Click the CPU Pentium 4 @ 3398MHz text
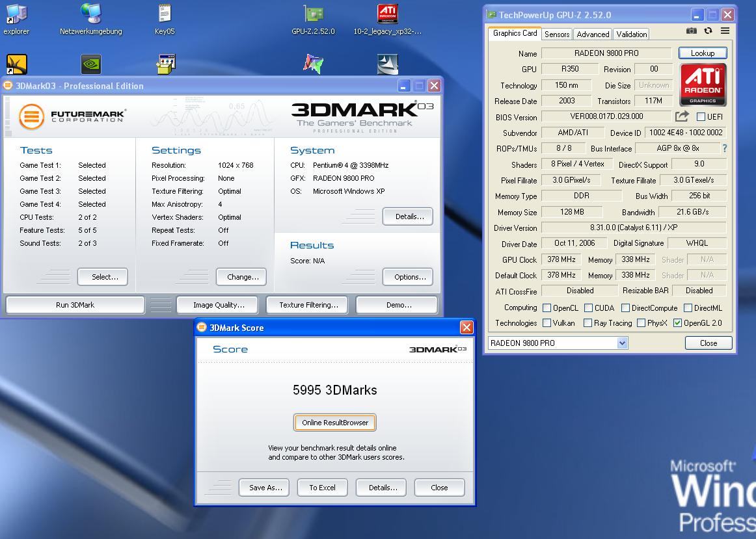The width and height of the screenshot is (756, 539). 351,165
